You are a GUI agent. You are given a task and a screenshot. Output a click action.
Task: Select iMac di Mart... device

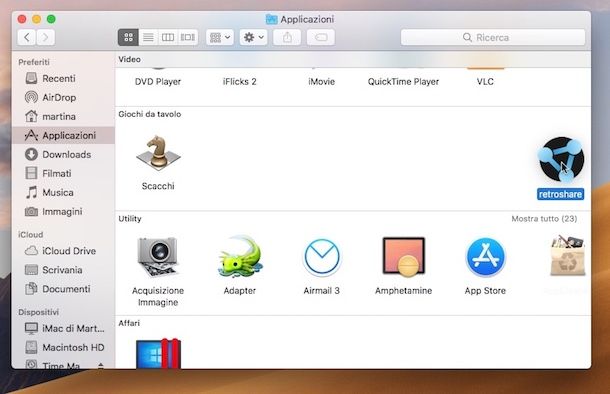[63, 328]
